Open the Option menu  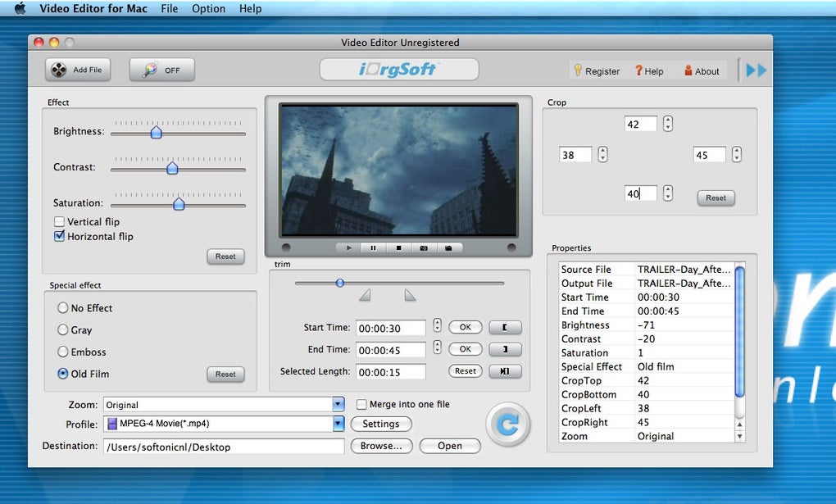point(208,9)
